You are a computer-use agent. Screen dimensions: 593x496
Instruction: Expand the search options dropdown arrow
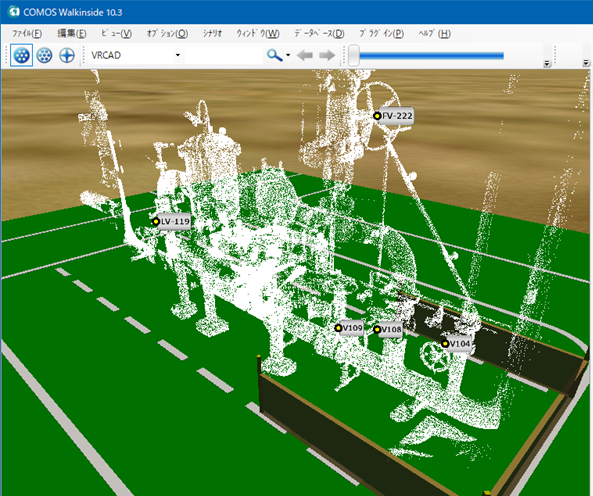pyautogui.click(x=288, y=55)
